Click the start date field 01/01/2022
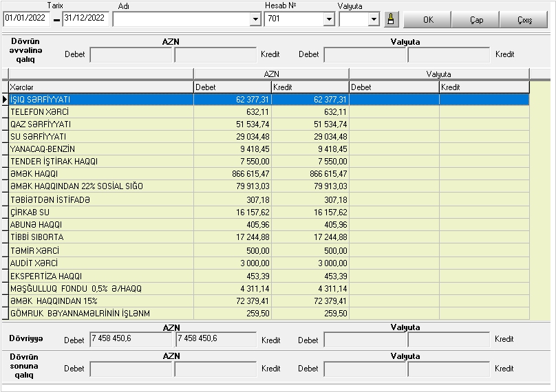 pyautogui.click(x=28, y=19)
